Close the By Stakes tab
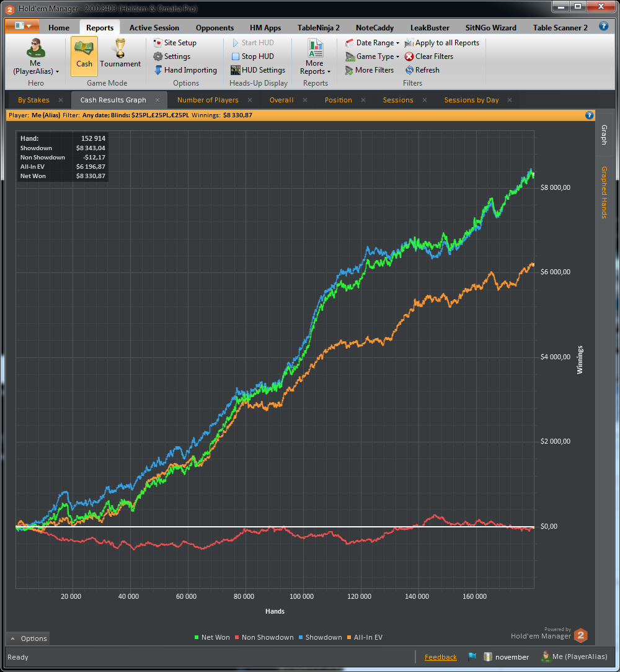620x672 pixels. [x=61, y=100]
